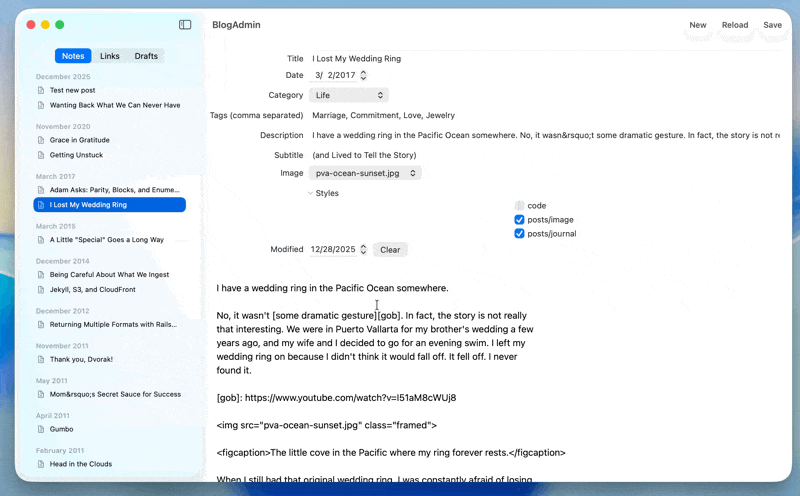Click document icon beside A Little "Special" post
The width and height of the screenshot is (800, 496).
41,239
